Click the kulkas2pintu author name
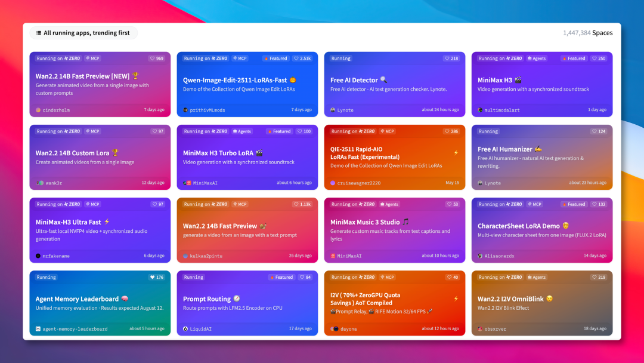The image size is (644, 363). coord(206,256)
